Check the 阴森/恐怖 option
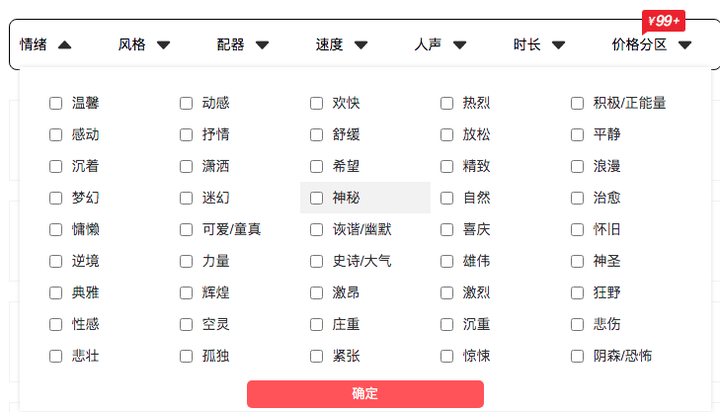Image resolution: width=720 pixels, height=412 pixels. click(x=578, y=356)
